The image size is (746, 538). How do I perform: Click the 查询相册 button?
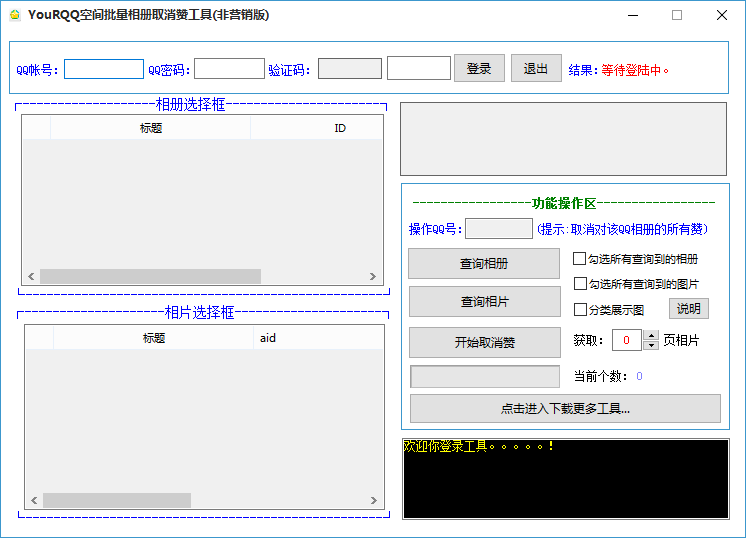(484, 264)
